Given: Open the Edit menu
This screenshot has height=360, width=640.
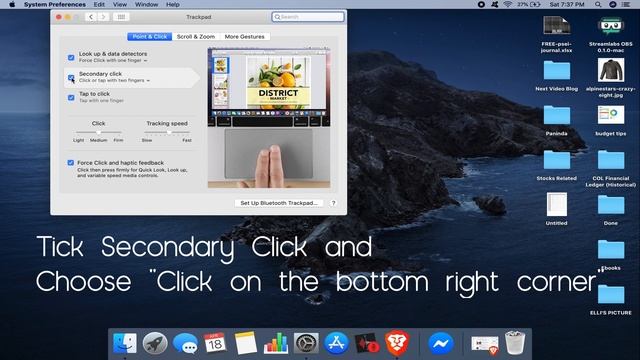Looking at the screenshot, I should 99,4.
